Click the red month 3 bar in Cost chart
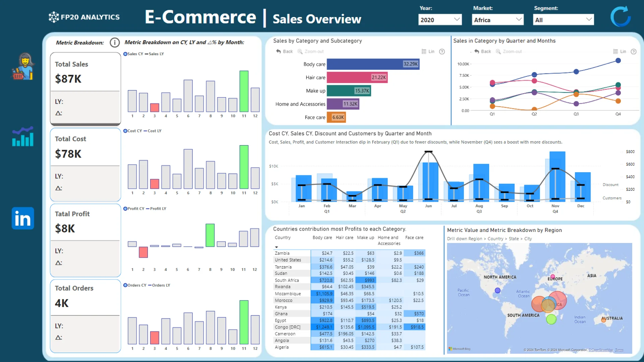The height and width of the screenshot is (362, 644). tap(155, 184)
